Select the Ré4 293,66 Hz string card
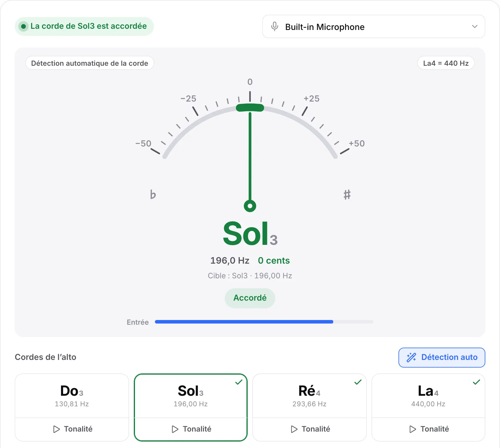Image resolution: width=500 pixels, height=448 pixels. point(310,396)
